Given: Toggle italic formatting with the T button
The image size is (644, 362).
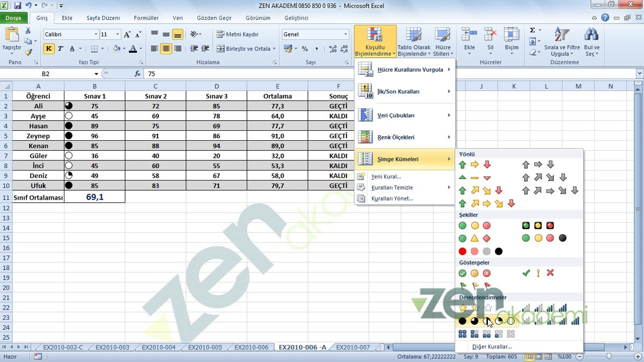Looking at the screenshot, I should (60, 49).
